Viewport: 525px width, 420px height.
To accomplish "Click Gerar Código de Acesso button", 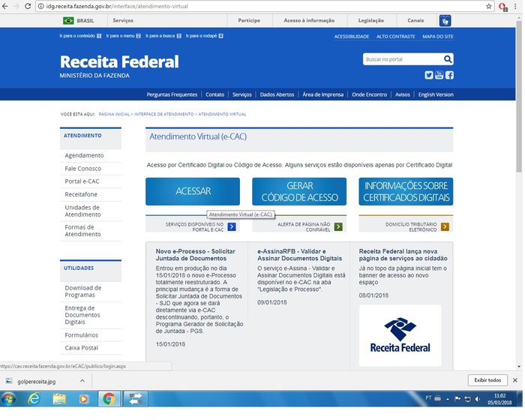I will pos(299,191).
